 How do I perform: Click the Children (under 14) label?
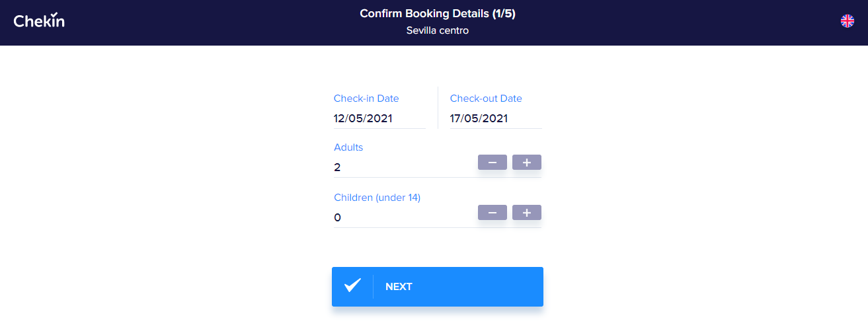pyautogui.click(x=377, y=198)
